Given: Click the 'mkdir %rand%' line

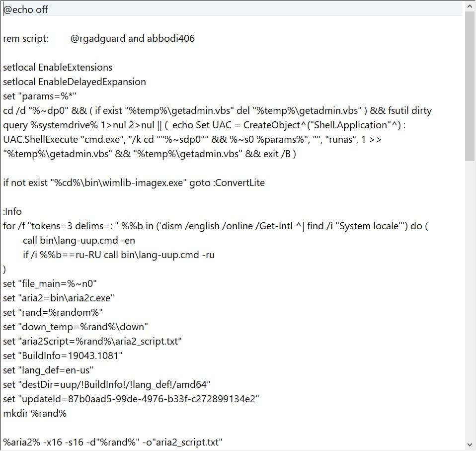Looking at the screenshot, I should pos(35,414).
